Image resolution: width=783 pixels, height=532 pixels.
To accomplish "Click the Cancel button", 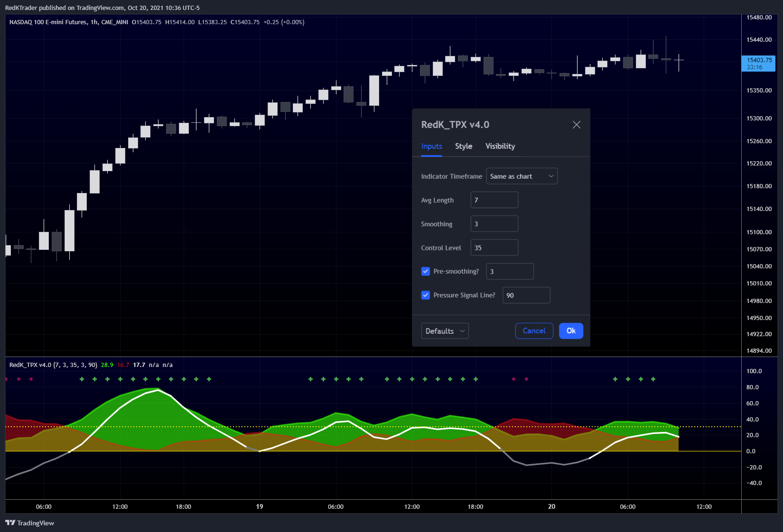I will [534, 331].
